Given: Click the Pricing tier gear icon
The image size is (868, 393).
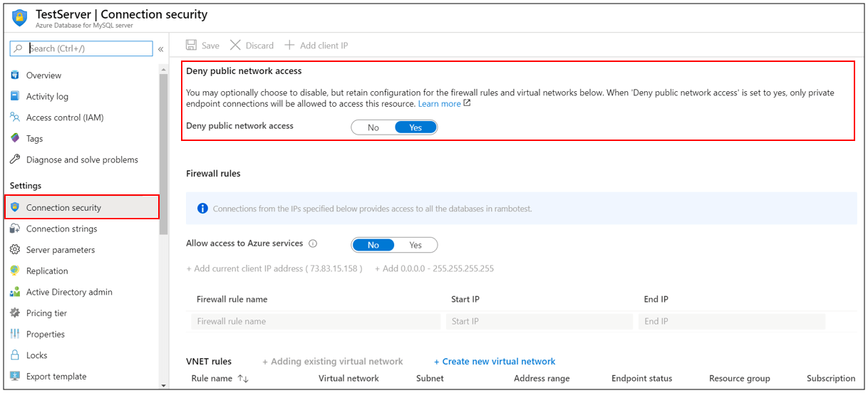Looking at the screenshot, I should pos(15,313).
